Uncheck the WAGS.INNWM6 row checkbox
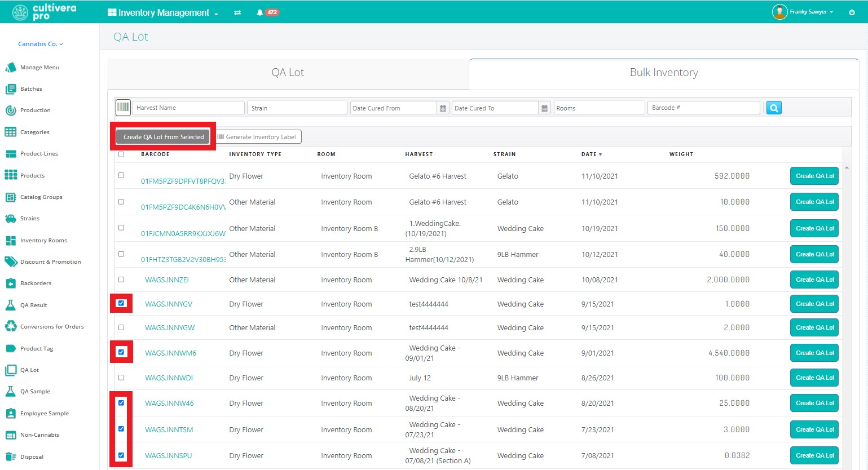The height and width of the screenshot is (470, 868). click(121, 352)
